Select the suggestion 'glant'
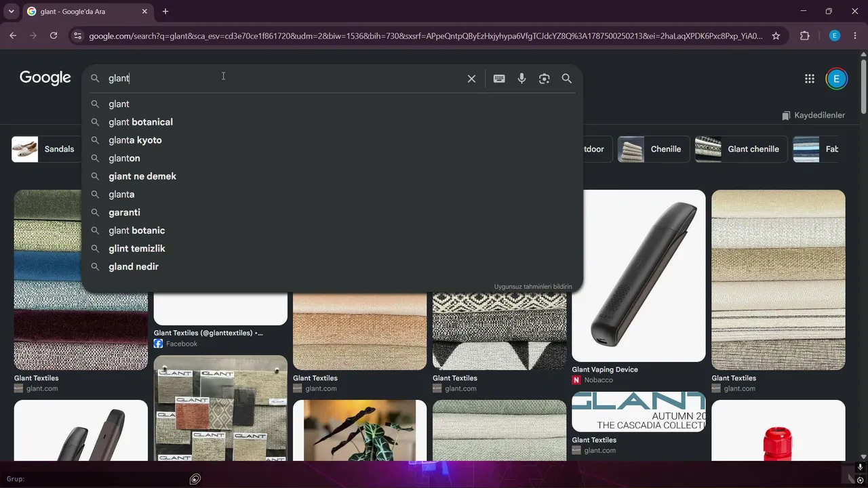 click(332, 104)
